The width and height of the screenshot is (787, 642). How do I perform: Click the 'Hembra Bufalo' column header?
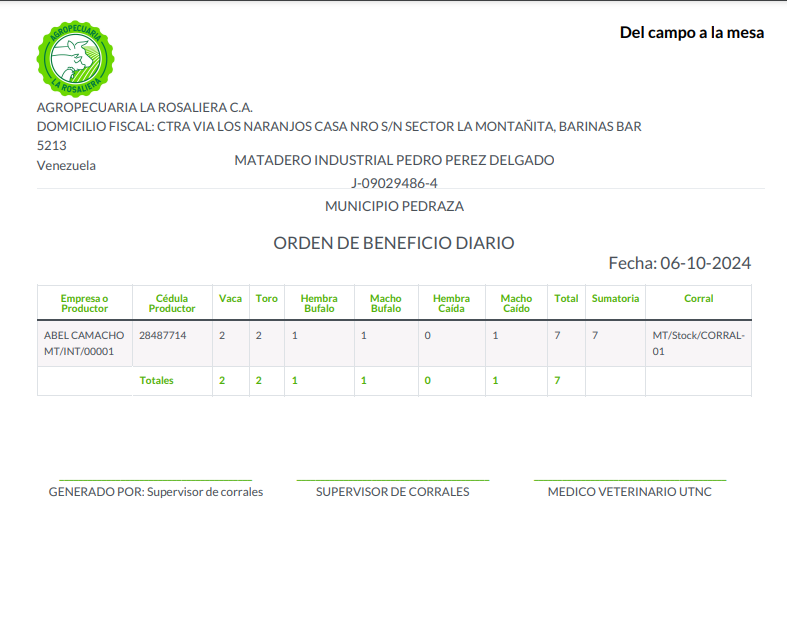[319, 303]
